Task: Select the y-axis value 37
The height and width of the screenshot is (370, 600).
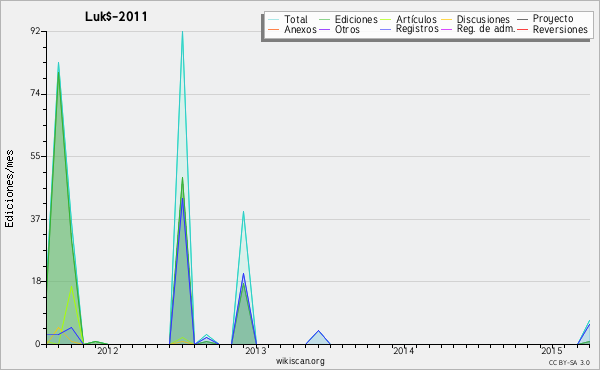Action: (35, 219)
